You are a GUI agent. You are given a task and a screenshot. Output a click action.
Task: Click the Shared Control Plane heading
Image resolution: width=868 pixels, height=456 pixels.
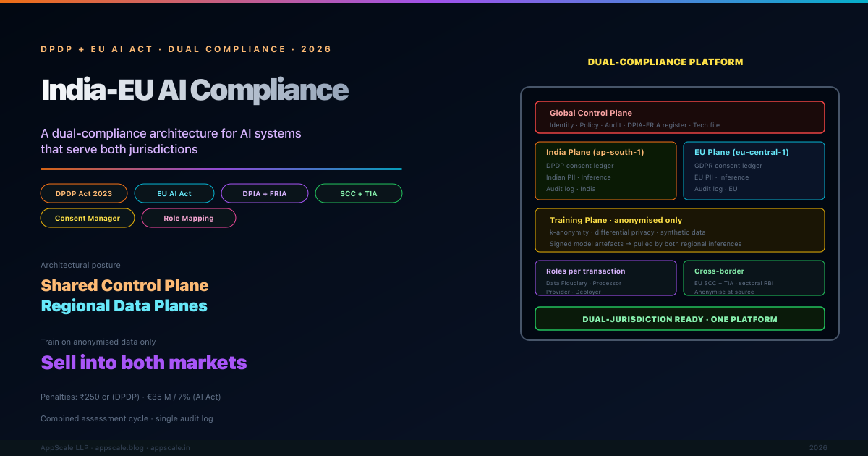pyautogui.click(x=124, y=285)
